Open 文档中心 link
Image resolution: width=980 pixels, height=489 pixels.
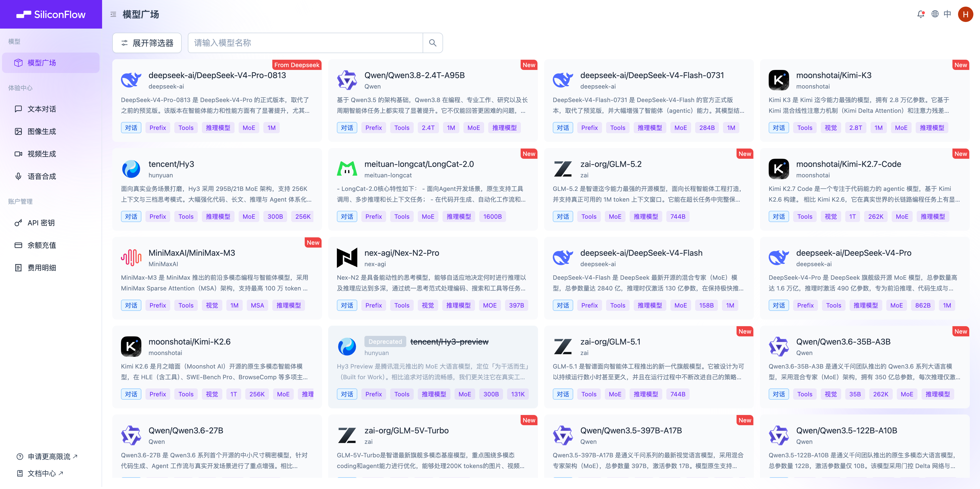click(40, 473)
